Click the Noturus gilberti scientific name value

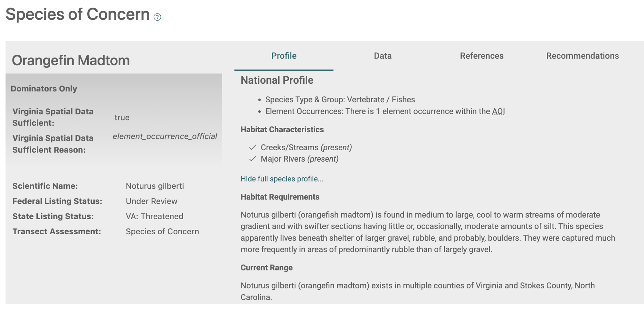coord(155,186)
